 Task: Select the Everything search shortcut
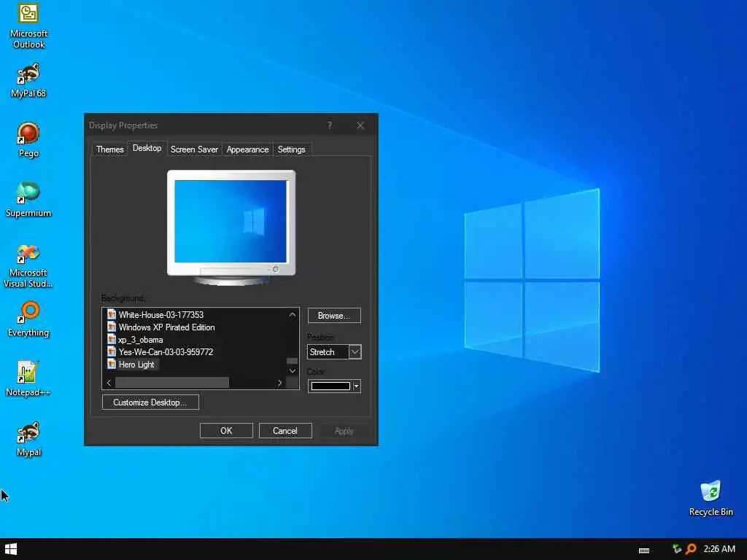[28, 319]
